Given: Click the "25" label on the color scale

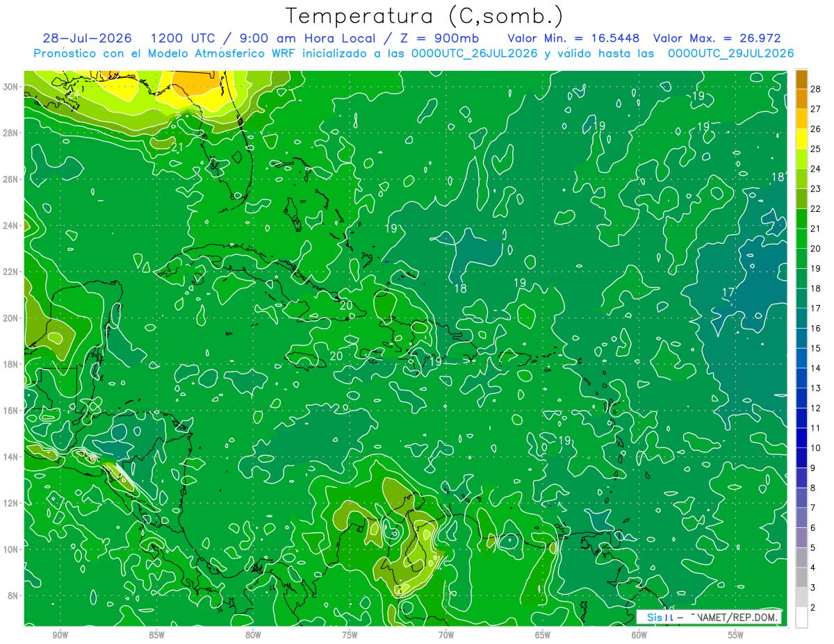Looking at the screenshot, I should pos(816,149).
